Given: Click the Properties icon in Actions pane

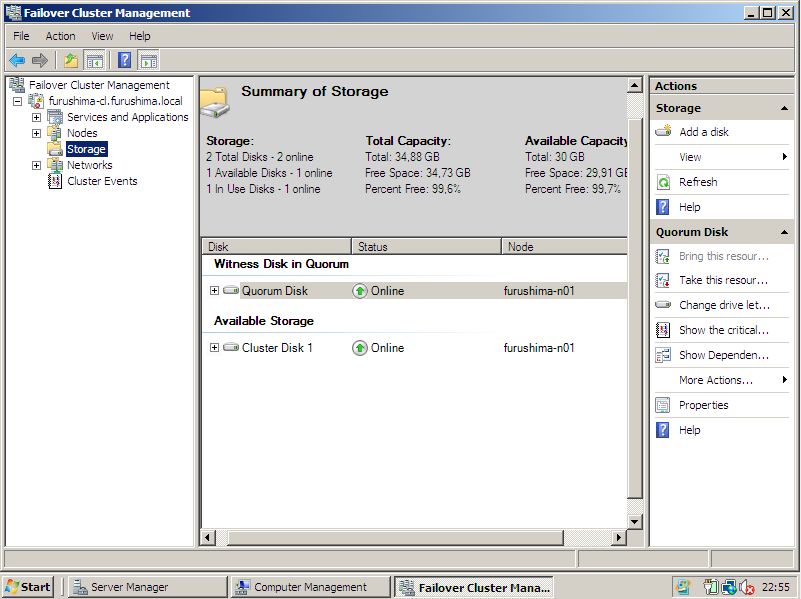Looking at the screenshot, I should pyautogui.click(x=663, y=405).
